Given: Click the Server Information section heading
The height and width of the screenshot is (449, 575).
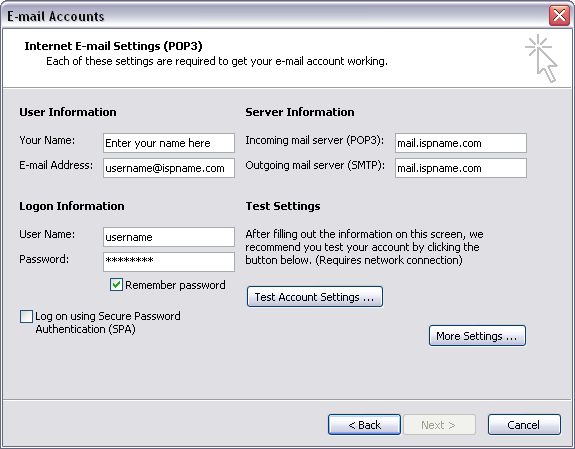Looking at the screenshot, I should [x=300, y=112].
